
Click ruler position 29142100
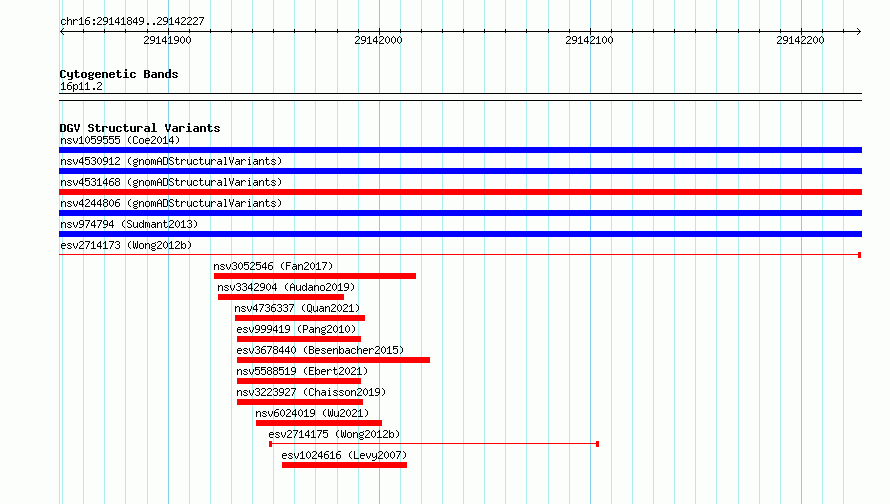click(x=589, y=40)
